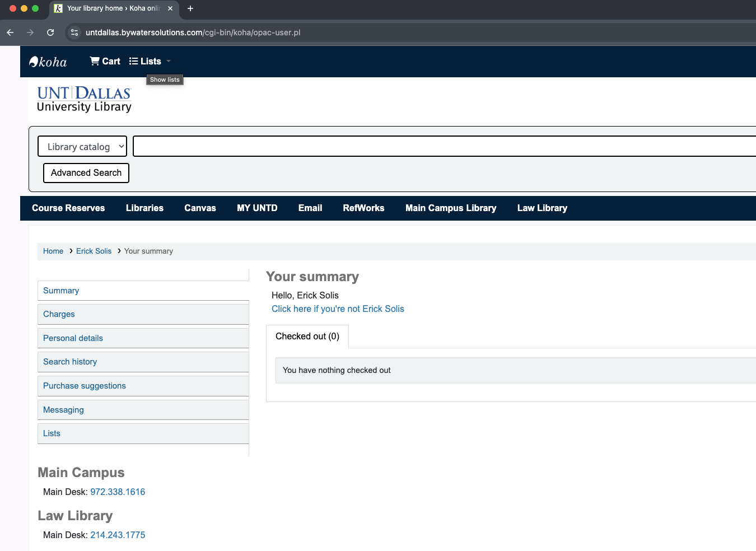Click the Advanced Search button

pyautogui.click(x=86, y=173)
